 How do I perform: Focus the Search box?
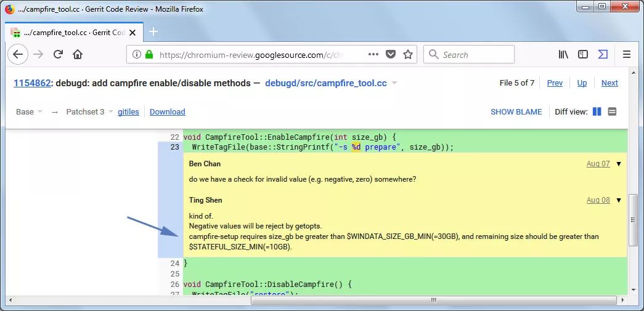tap(468, 54)
